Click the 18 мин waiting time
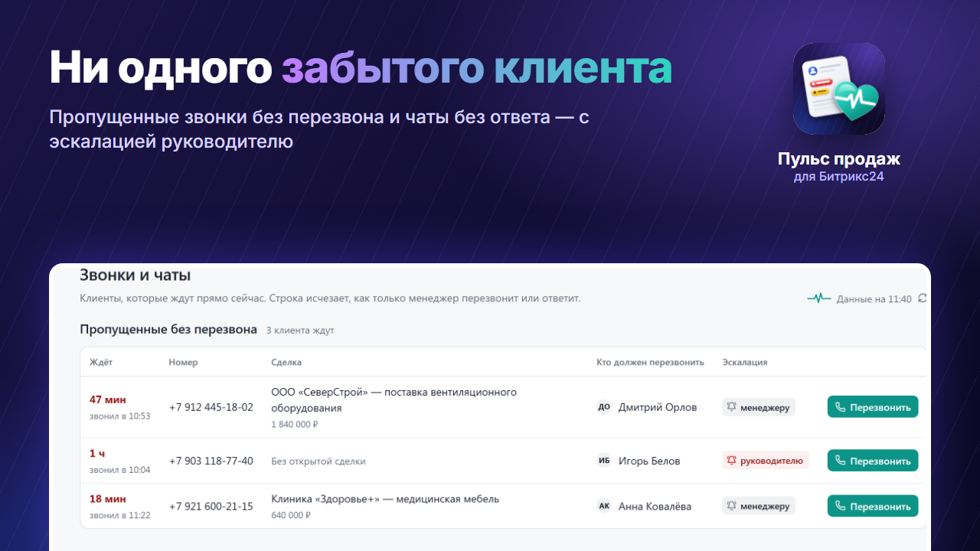 pyautogui.click(x=108, y=499)
